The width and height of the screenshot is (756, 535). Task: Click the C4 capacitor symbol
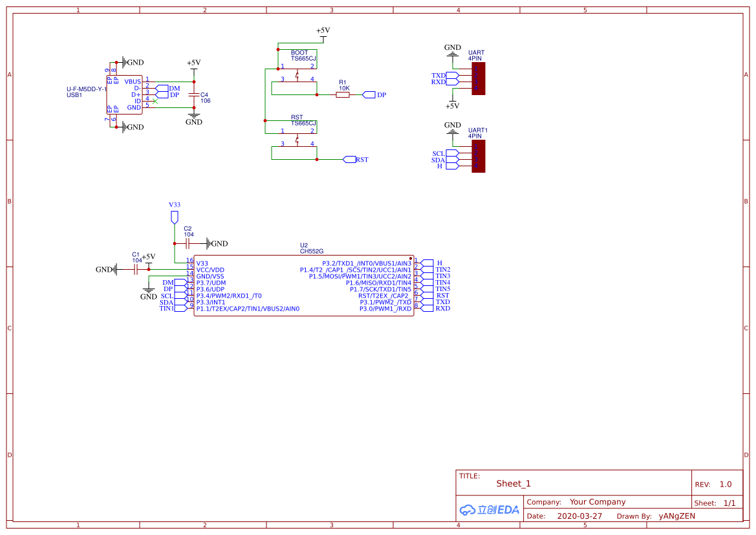(x=194, y=95)
